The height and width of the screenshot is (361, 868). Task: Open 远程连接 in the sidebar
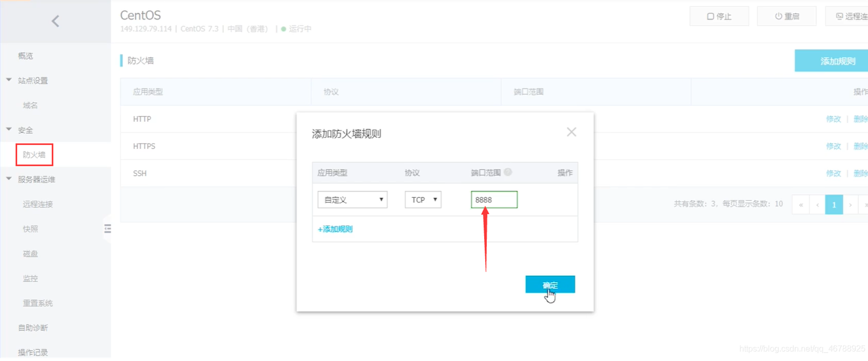(38, 204)
